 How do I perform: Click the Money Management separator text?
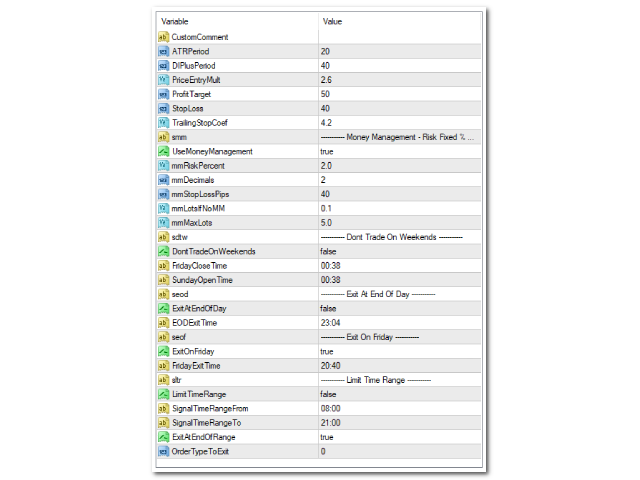[x=397, y=137]
